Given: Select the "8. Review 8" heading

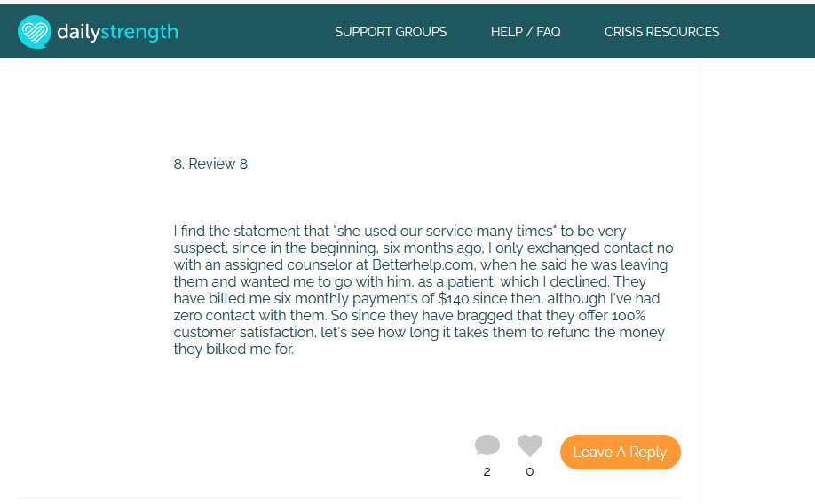Looking at the screenshot, I should click(x=210, y=164).
